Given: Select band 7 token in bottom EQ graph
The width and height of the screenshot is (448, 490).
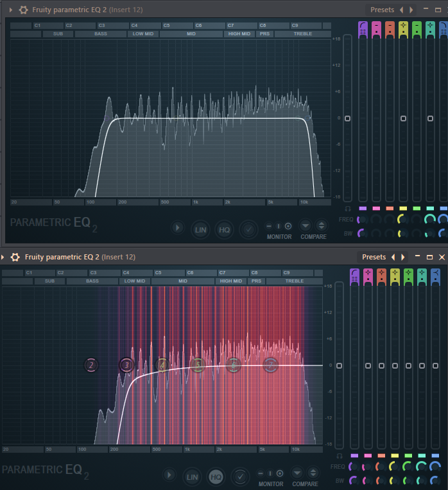Looking at the screenshot, I should tap(270, 365).
